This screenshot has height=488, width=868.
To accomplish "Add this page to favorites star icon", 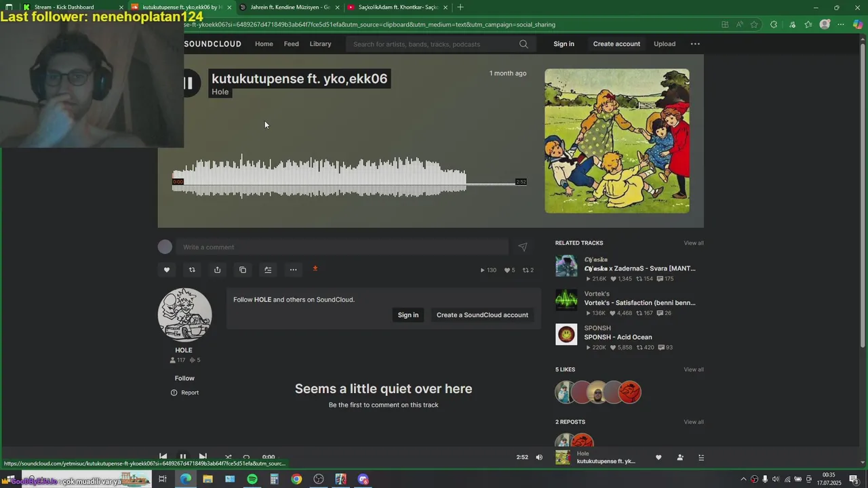I will tap(754, 24).
